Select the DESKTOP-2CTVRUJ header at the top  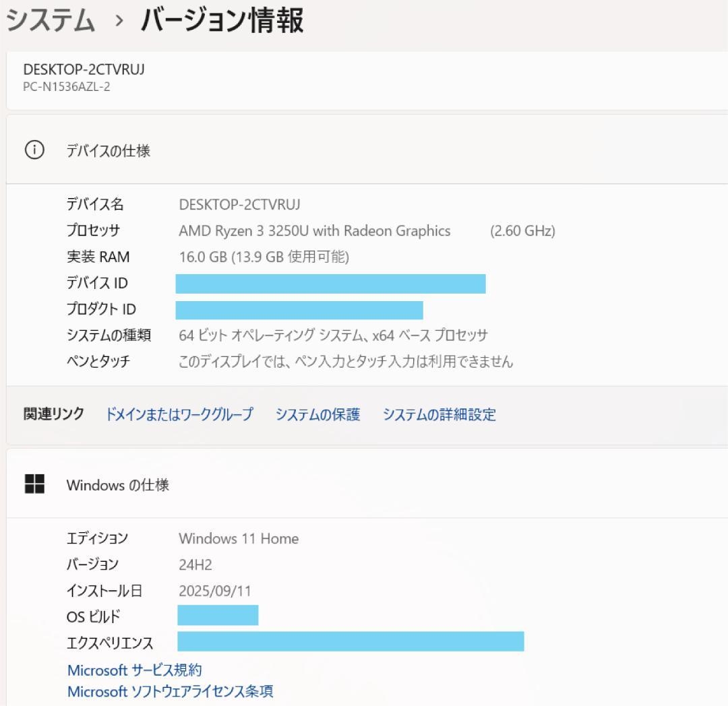[84, 69]
